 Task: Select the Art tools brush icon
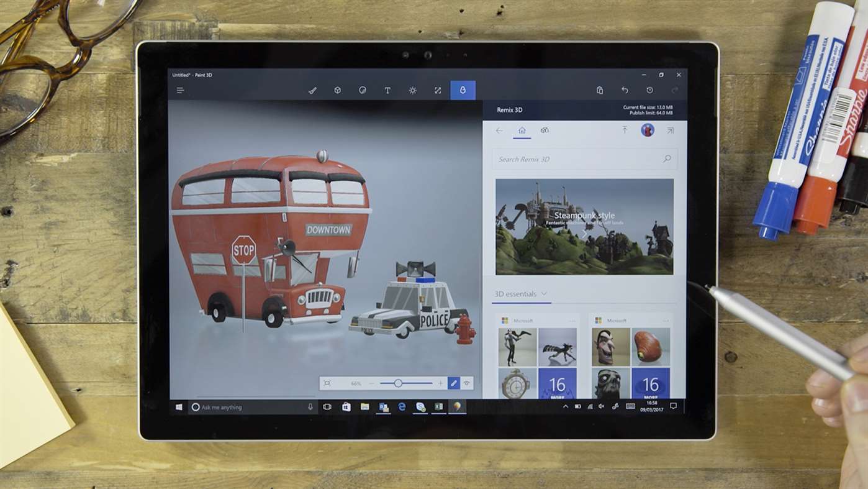coord(312,90)
